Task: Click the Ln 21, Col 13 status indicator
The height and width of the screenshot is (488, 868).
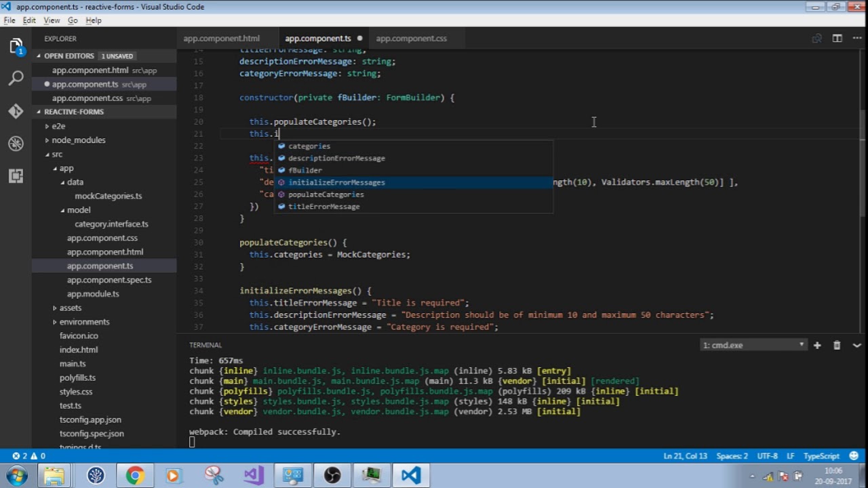Action: [x=685, y=456]
